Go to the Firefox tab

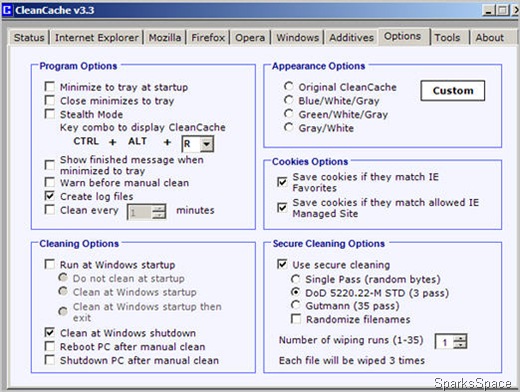coord(208,37)
